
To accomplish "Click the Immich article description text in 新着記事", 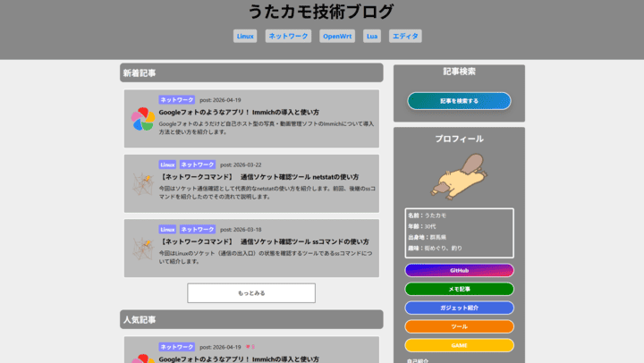I will click(x=267, y=128).
